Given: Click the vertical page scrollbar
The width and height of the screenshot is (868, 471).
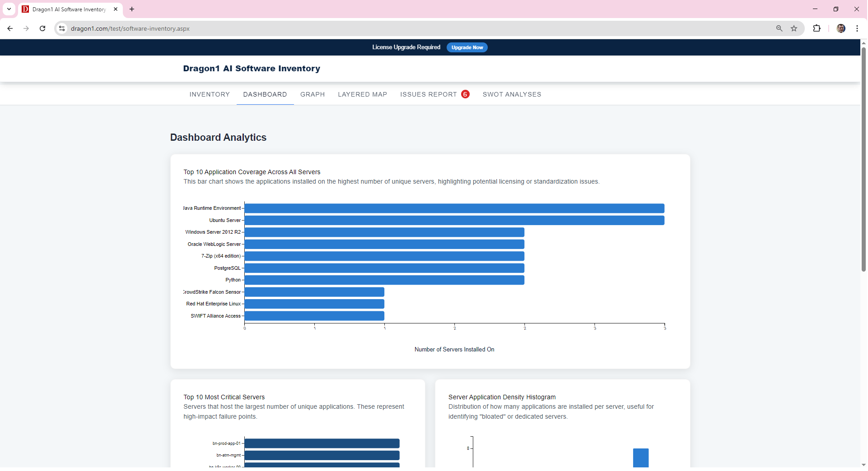Looking at the screenshot, I should point(863,158).
